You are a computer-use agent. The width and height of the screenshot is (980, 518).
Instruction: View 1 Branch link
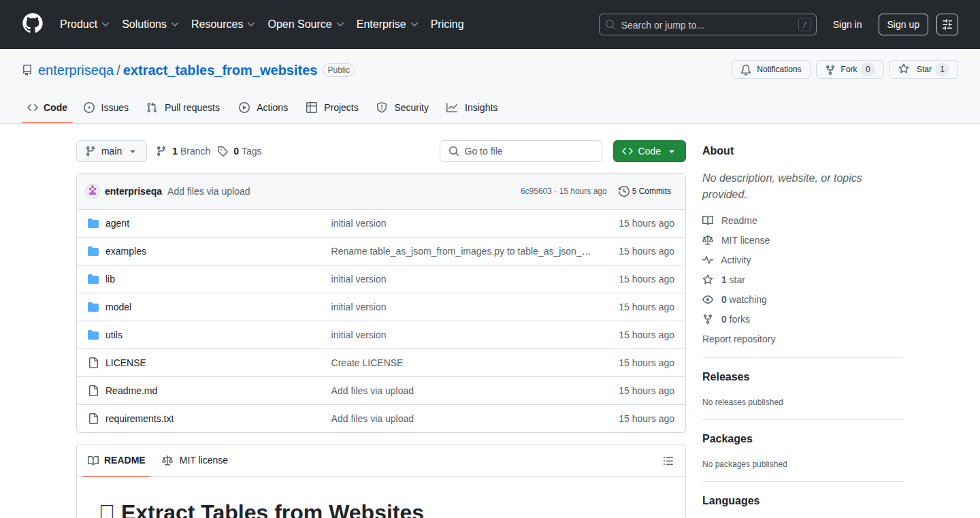click(183, 151)
